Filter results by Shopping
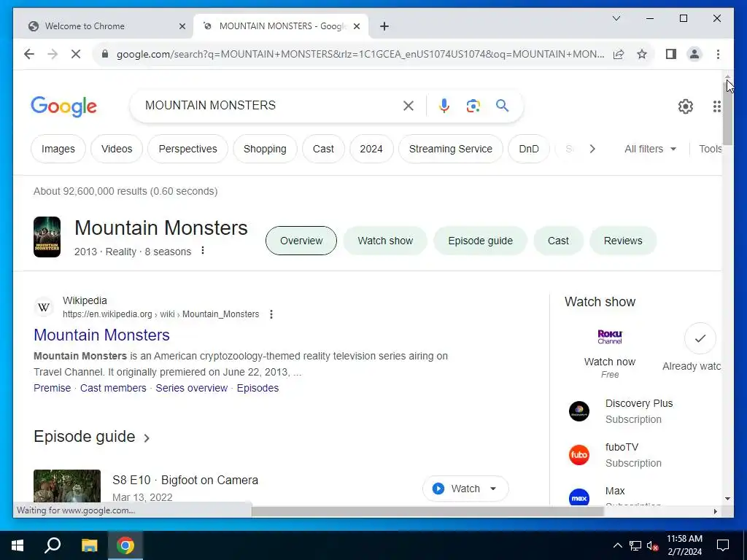This screenshot has width=747, height=560. (265, 149)
